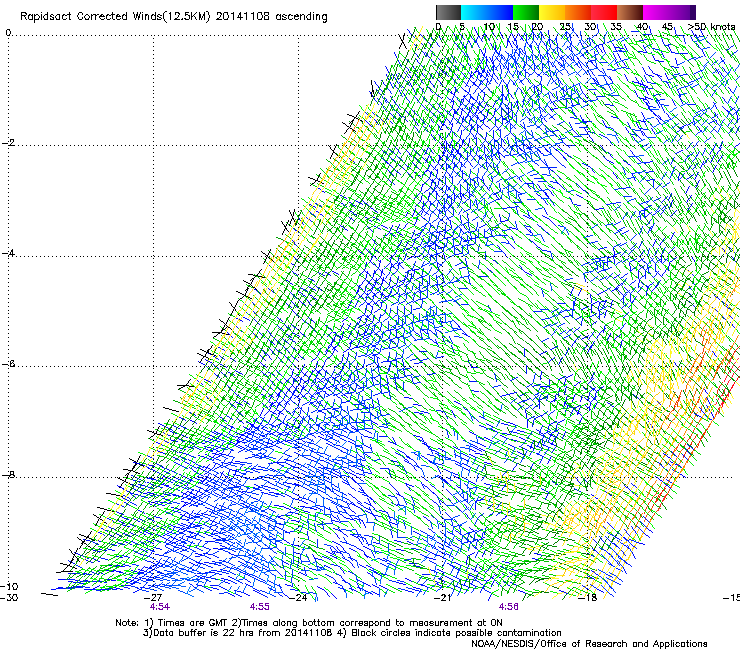Click the longitude axis label '-21'
This screenshot has height=650, width=740.
click(442, 598)
